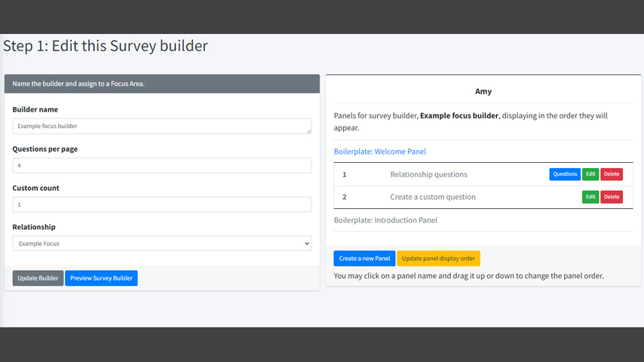Click the Update panel display order button

pos(438,259)
